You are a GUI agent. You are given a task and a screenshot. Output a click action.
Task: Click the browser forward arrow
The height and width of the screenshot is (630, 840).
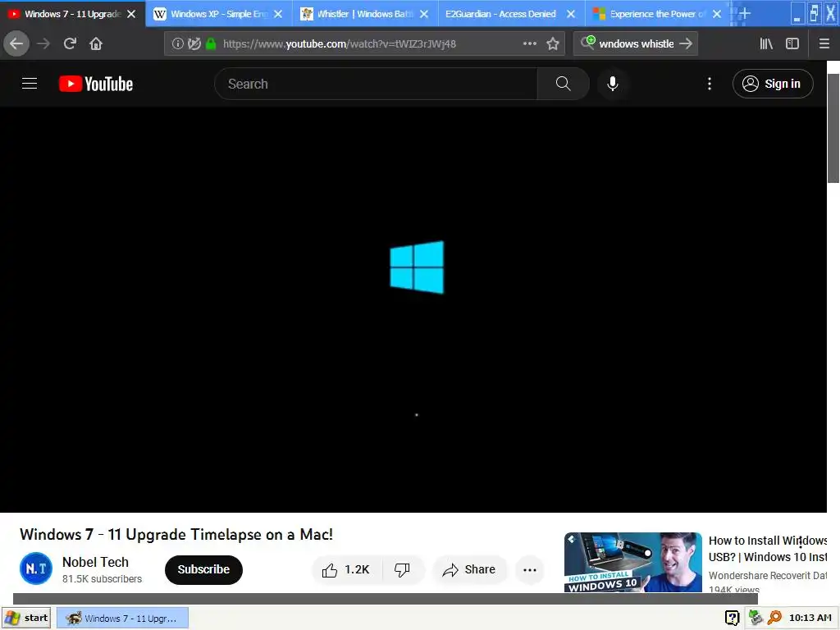pyautogui.click(x=43, y=43)
